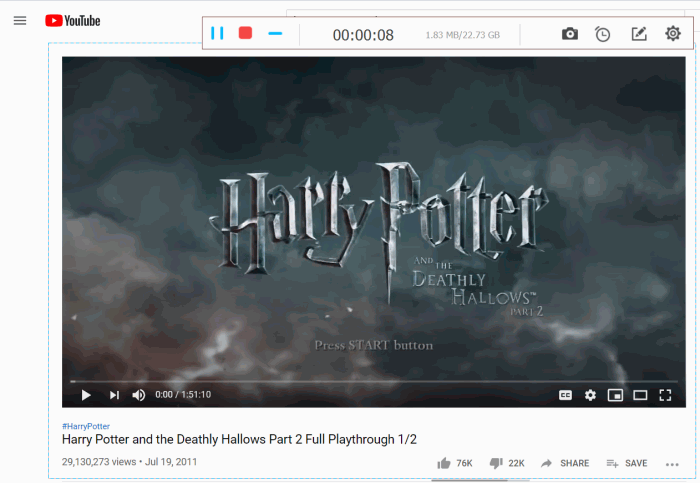Click the SAVE to playlist button
The image size is (700, 483).
pyautogui.click(x=627, y=463)
